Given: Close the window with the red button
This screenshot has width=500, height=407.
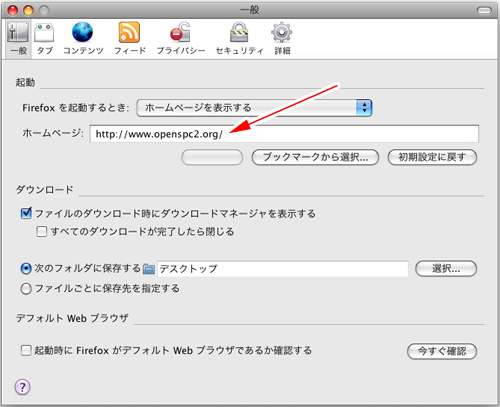Looking at the screenshot, I should tap(13, 11).
